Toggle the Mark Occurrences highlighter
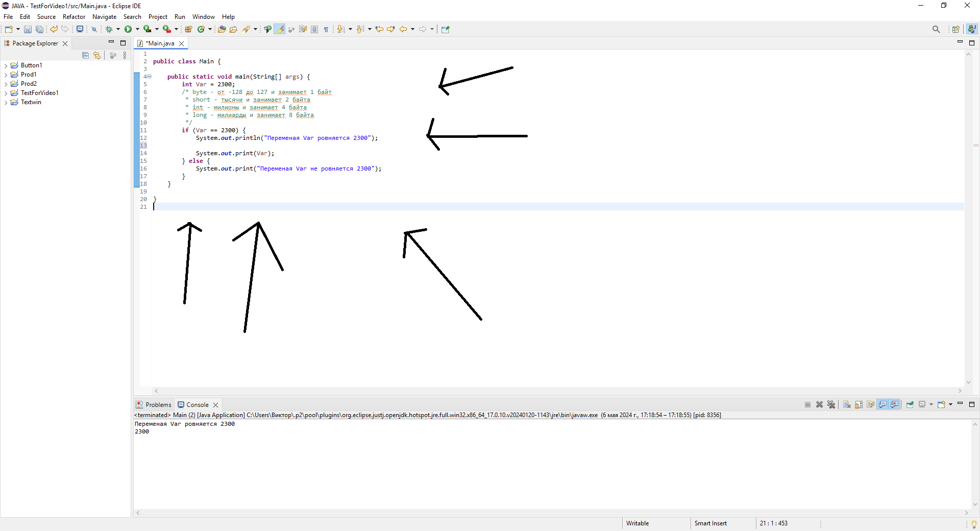The width and height of the screenshot is (980, 531). (x=280, y=29)
